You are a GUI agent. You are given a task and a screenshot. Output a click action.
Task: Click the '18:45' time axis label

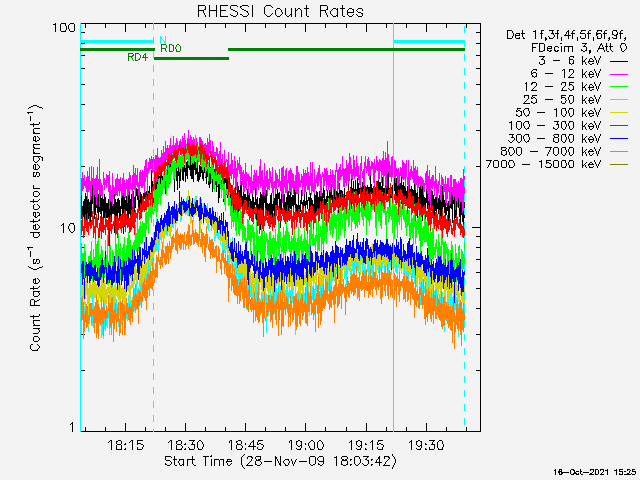[246, 445]
